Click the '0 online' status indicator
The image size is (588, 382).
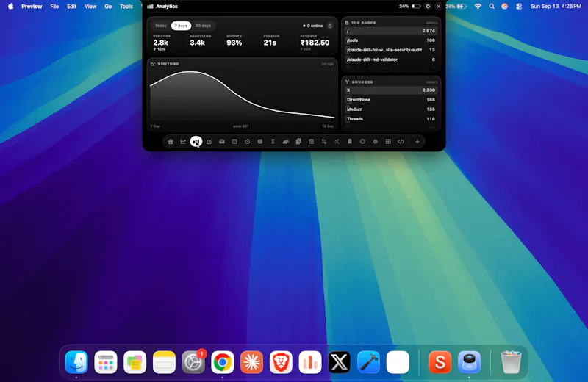[x=313, y=26]
